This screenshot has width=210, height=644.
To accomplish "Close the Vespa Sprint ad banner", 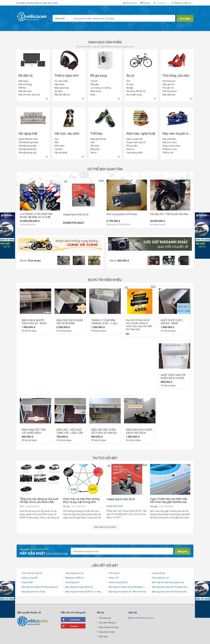I will pos(102,181).
